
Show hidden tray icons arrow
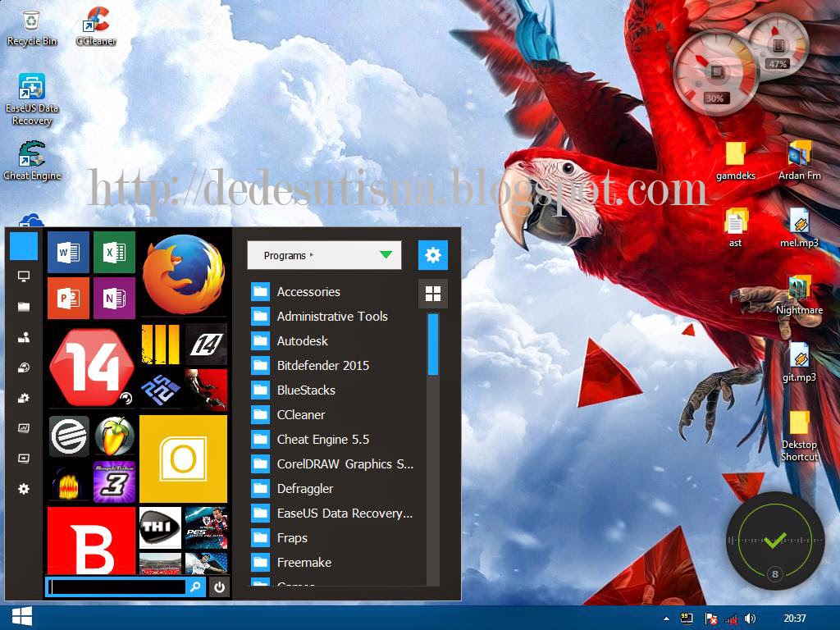point(666,619)
